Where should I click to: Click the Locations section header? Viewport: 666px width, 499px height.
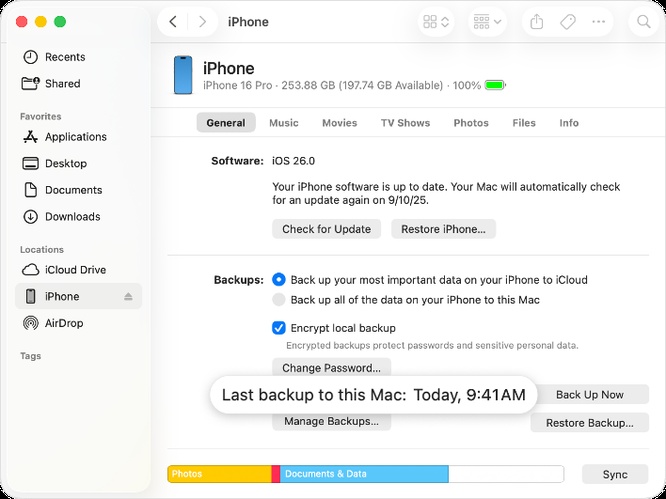pos(42,249)
